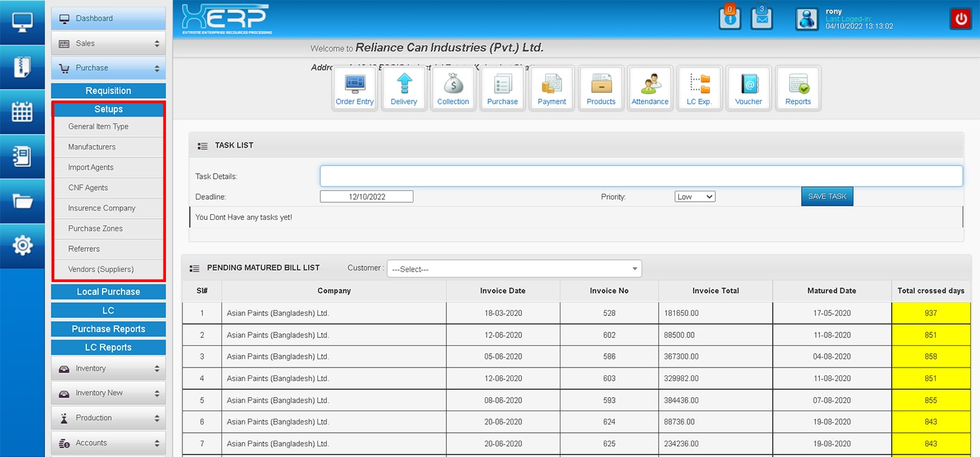Open the Local Purchase section
This screenshot has height=457, width=980.
(108, 292)
